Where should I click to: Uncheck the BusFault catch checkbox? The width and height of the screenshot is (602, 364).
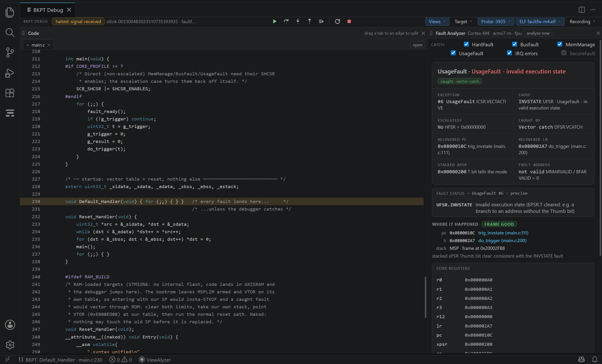[x=514, y=44]
